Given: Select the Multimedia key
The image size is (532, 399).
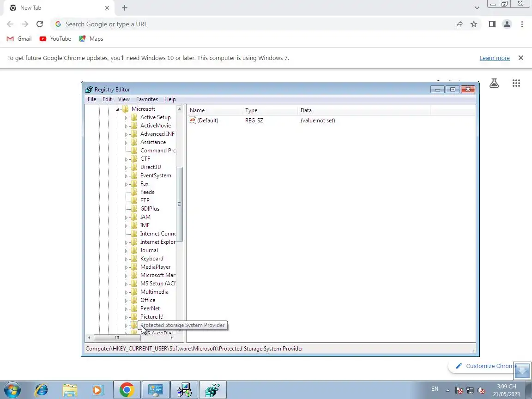Looking at the screenshot, I should click(154, 292).
